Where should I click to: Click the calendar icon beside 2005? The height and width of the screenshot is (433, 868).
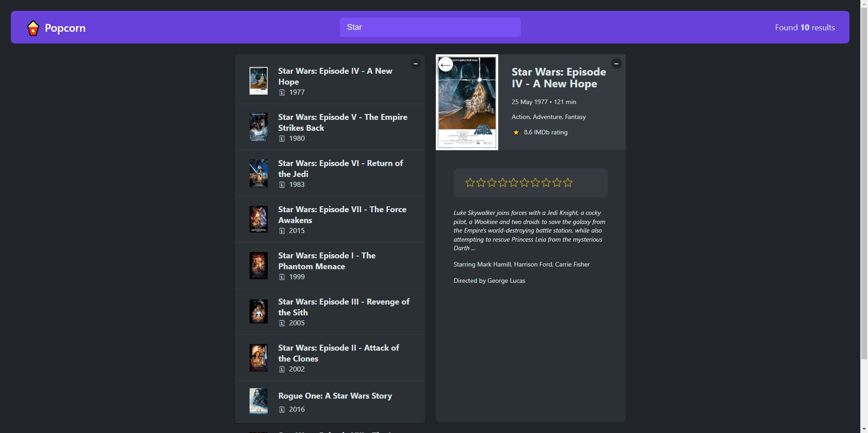(282, 323)
